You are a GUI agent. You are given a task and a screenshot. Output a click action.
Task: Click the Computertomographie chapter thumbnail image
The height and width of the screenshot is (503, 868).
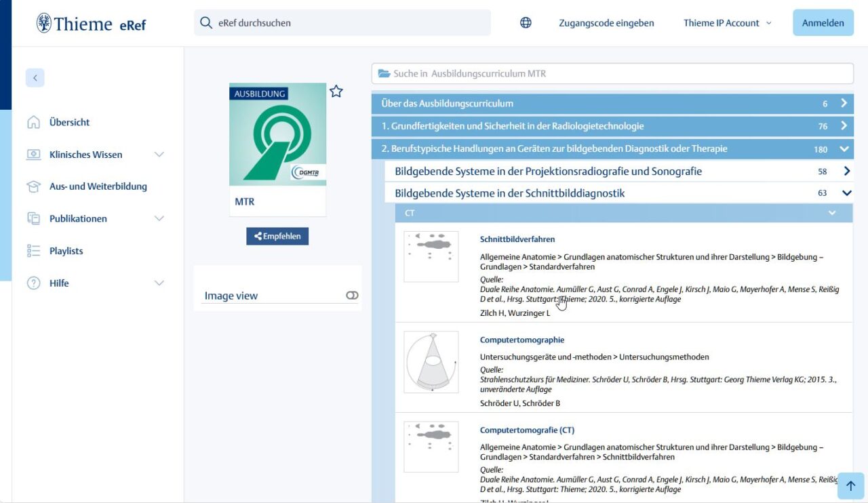431,362
